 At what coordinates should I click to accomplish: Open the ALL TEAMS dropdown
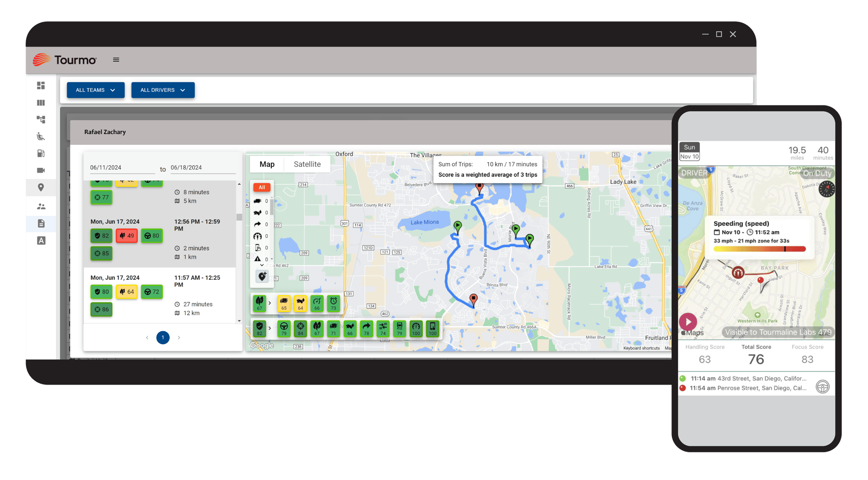pos(95,90)
